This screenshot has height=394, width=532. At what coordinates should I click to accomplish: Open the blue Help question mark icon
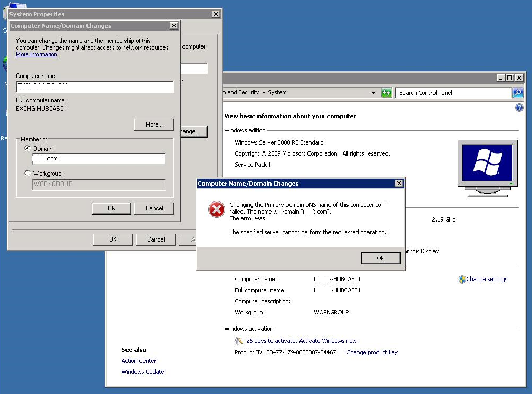tap(519, 108)
